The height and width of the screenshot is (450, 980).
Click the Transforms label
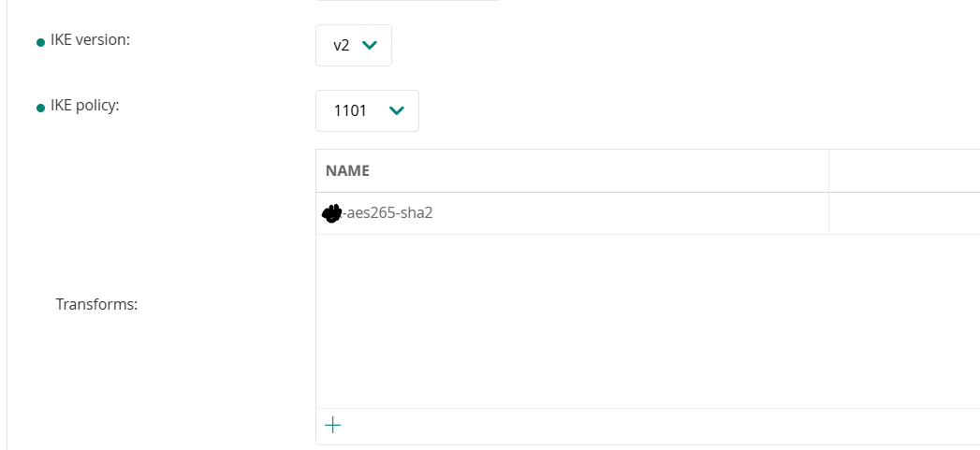tap(96, 304)
